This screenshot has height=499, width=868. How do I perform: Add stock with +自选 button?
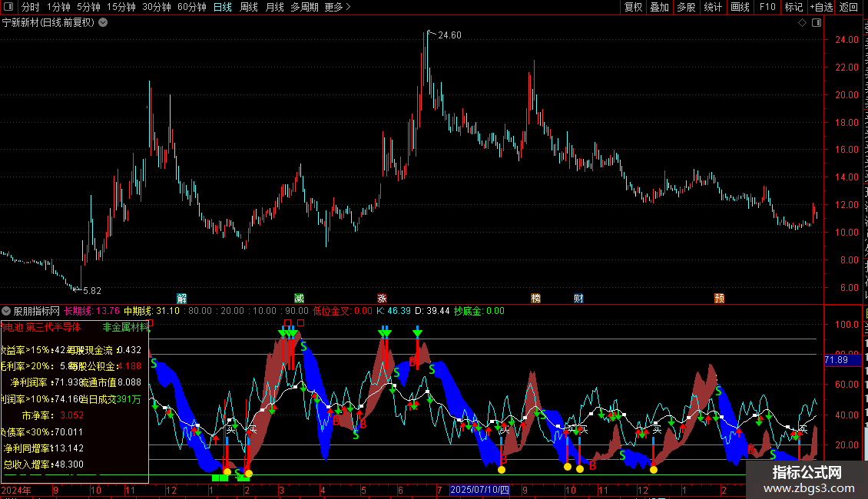(821, 7)
